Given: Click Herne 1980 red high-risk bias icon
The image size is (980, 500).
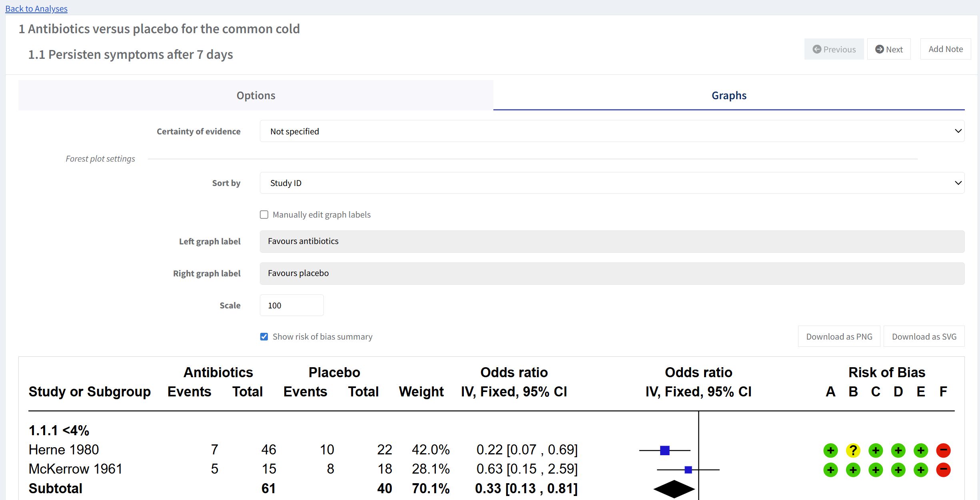Looking at the screenshot, I should coord(943,450).
